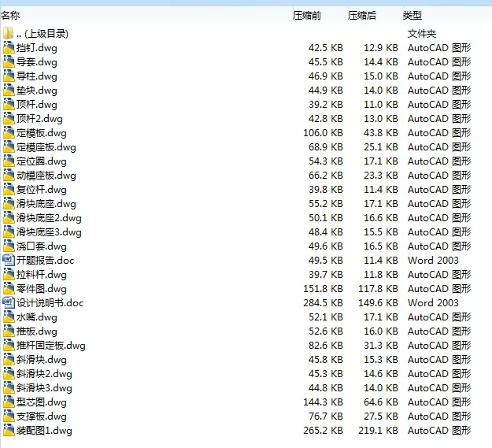Click the 31.3 KB compressed size value

point(381,346)
